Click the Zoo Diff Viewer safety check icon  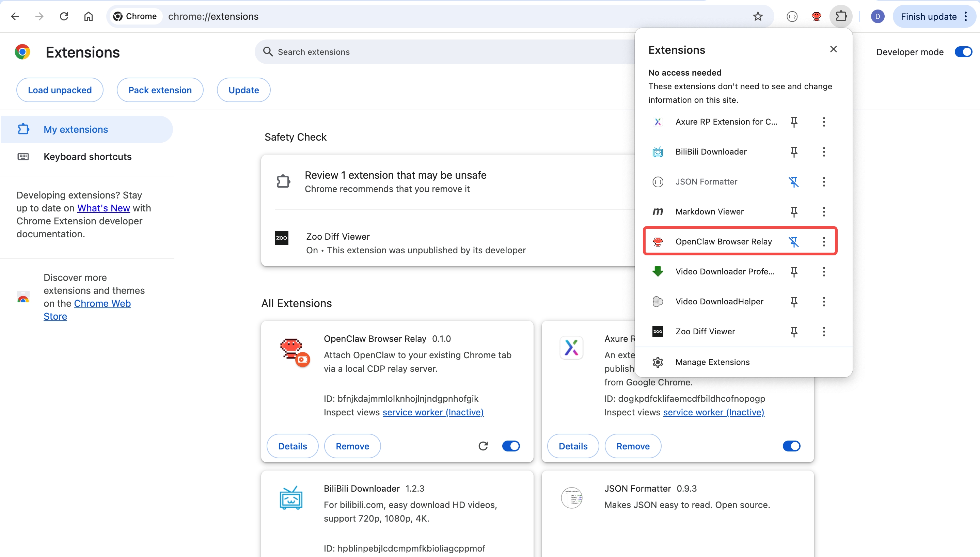pos(282,238)
